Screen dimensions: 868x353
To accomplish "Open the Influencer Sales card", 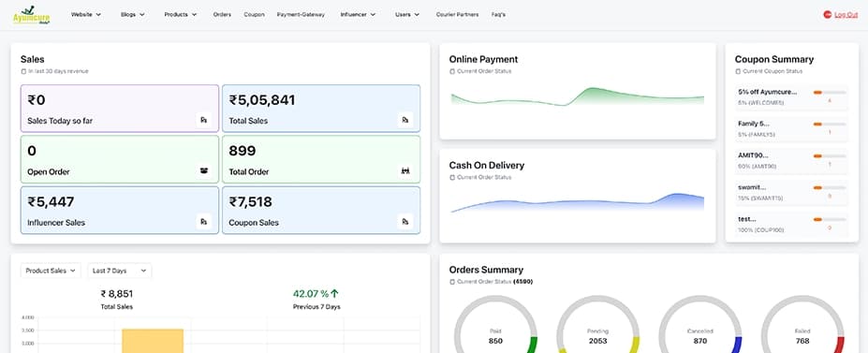I will pyautogui.click(x=120, y=211).
